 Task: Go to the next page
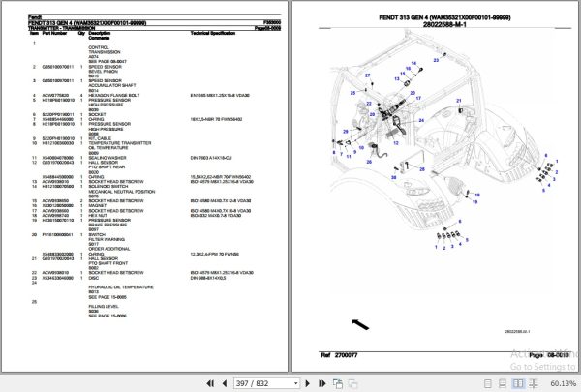307,383
